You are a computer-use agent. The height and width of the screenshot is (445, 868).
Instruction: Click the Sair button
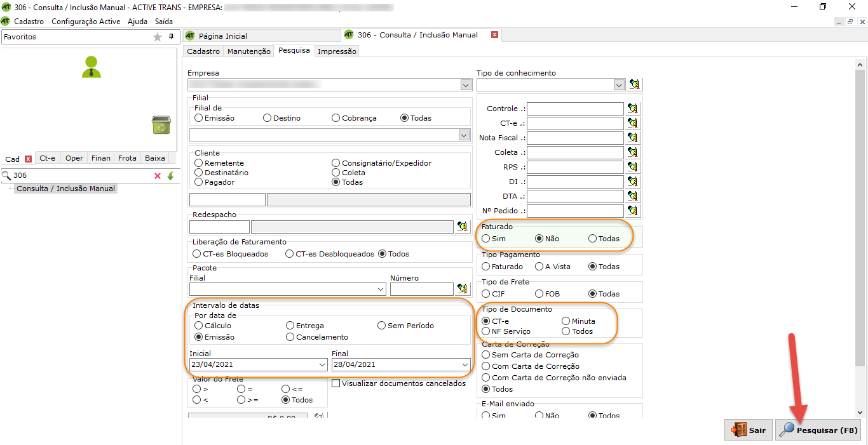point(749,430)
